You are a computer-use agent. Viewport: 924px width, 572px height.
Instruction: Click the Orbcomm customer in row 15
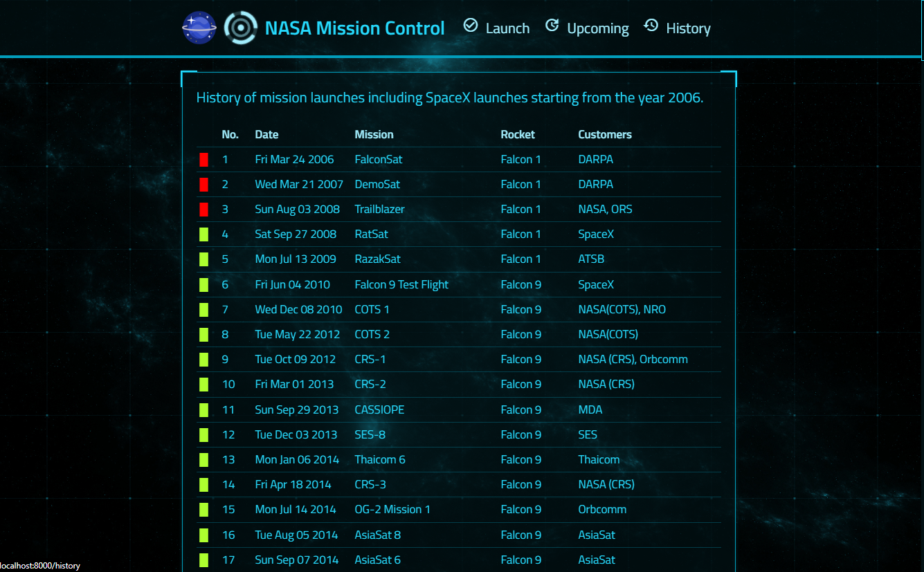(603, 509)
